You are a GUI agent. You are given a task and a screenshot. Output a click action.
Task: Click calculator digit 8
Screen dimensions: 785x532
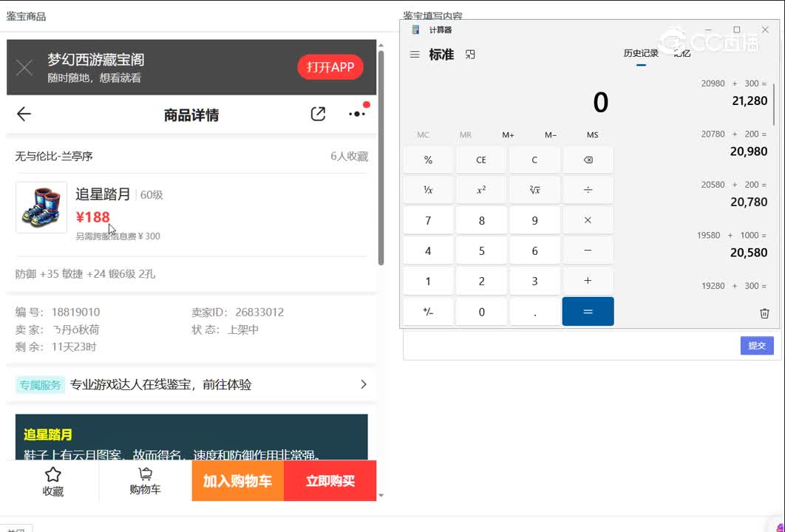click(x=481, y=221)
